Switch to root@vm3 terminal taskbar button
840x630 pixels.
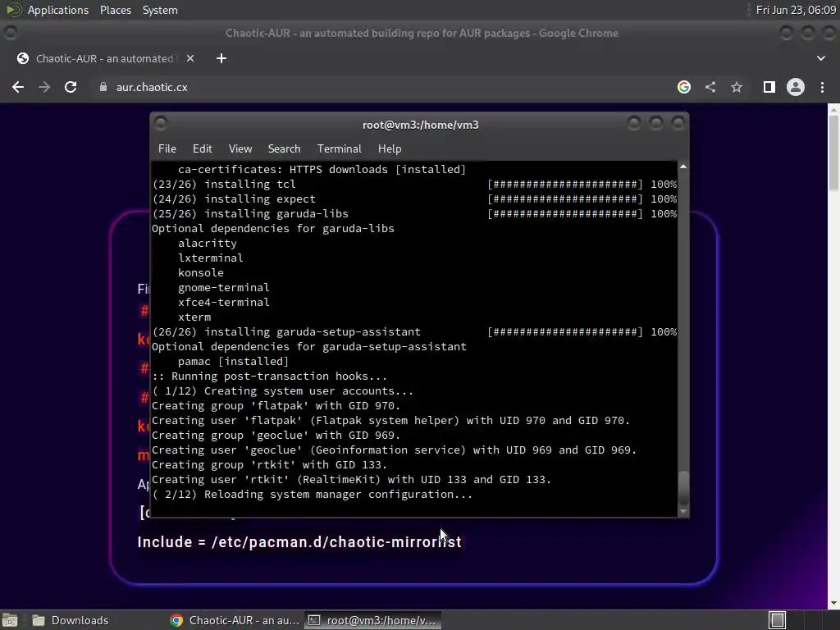coord(373,620)
